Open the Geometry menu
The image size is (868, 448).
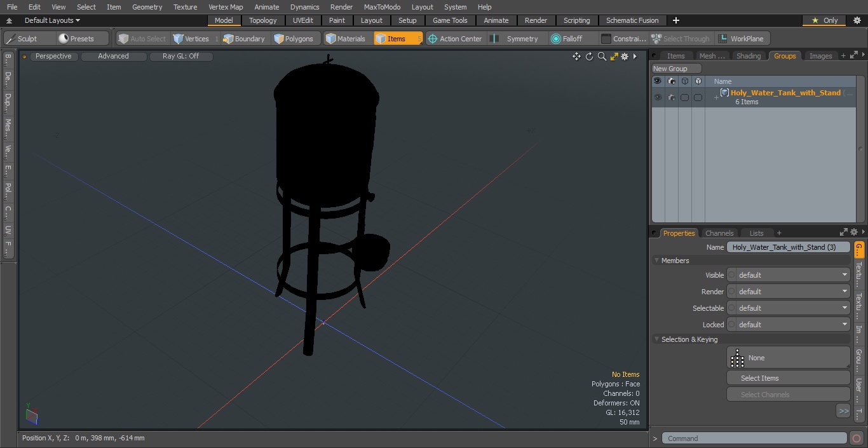[147, 7]
